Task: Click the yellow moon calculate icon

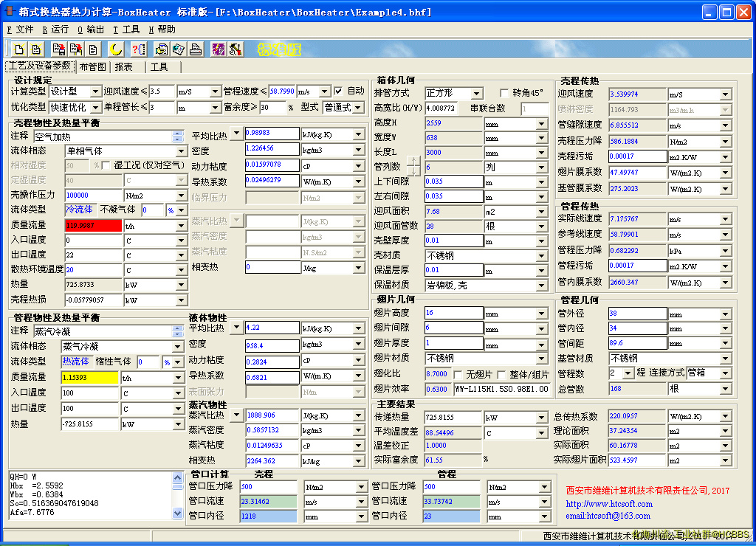Action: click(x=116, y=49)
